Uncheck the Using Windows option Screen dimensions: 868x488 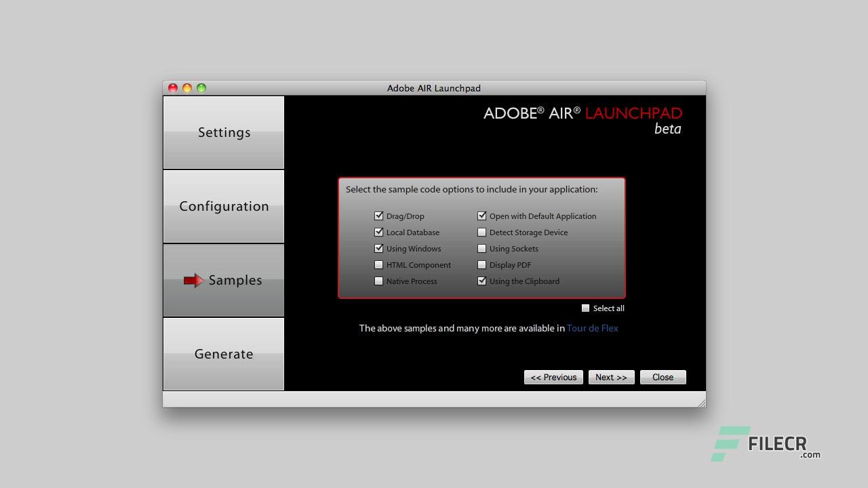click(379, 249)
